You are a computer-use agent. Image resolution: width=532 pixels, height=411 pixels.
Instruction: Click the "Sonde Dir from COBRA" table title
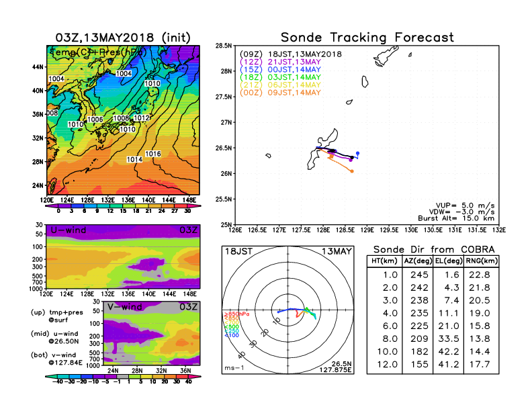point(434,250)
